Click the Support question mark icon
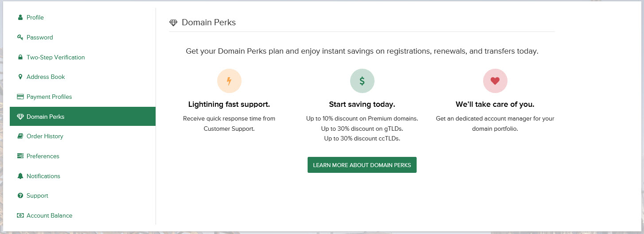644x234 pixels. pyautogui.click(x=20, y=195)
